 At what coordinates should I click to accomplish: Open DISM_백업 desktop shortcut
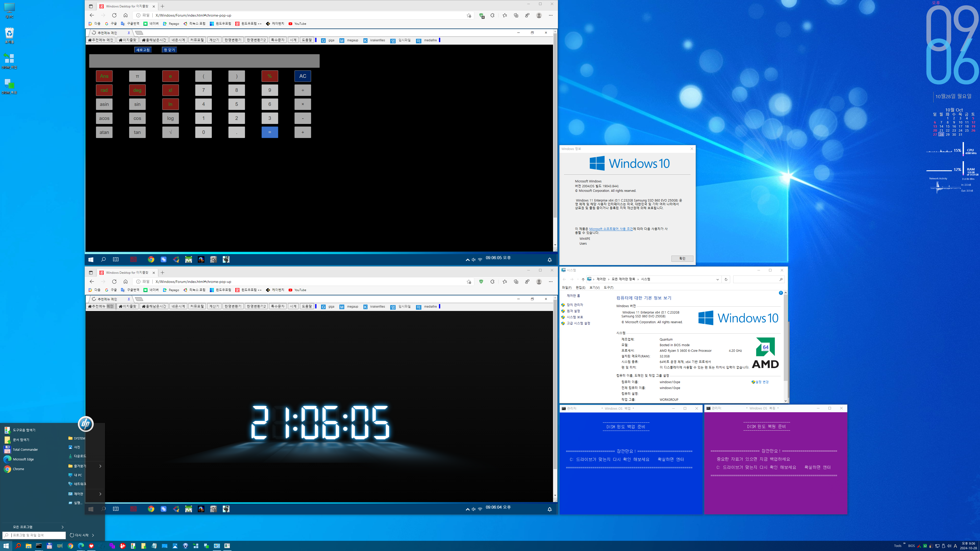tap(9, 61)
